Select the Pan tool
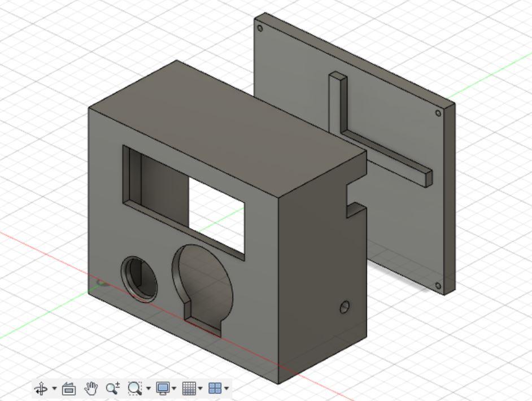This screenshot has width=532, height=401. [92, 389]
